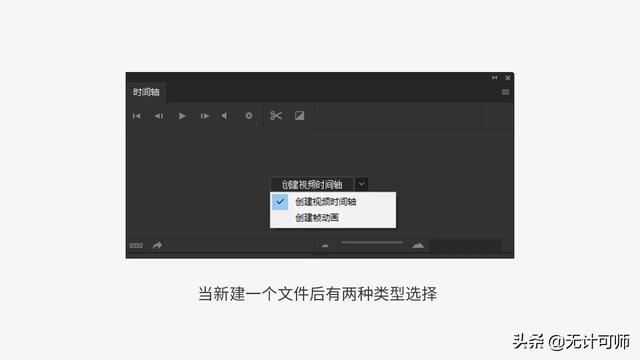Select checked 创建视频时间轴 menu option

[333, 202]
